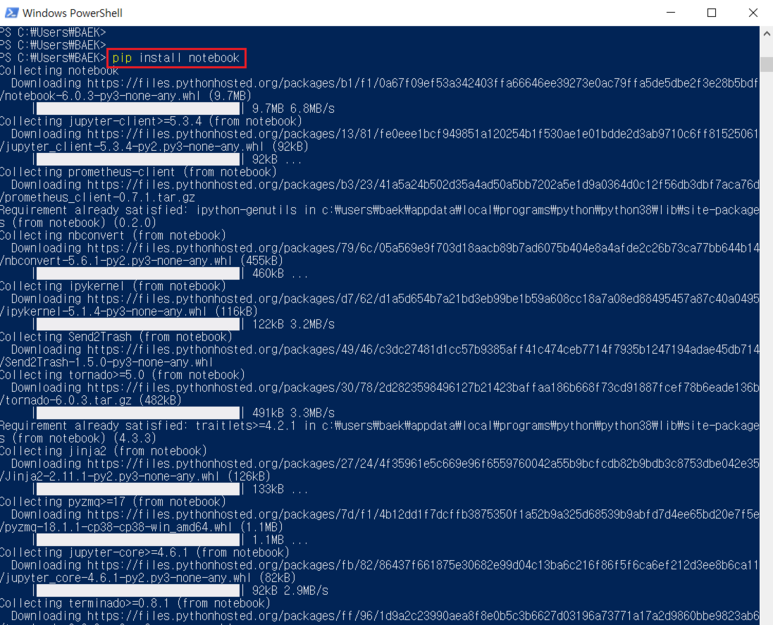
Task: Click the "Collecting notebook" line
Action: 59,70
